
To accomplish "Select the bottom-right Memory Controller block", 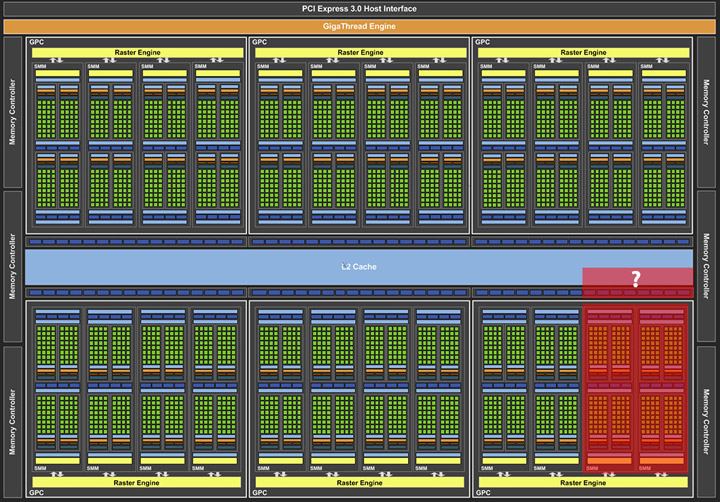I will [x=706, y=420].
